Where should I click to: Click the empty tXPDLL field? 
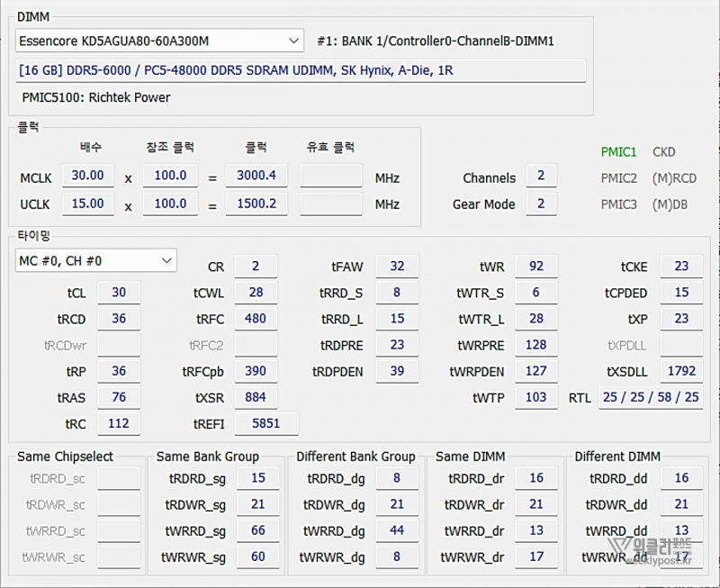pos(682,345)
